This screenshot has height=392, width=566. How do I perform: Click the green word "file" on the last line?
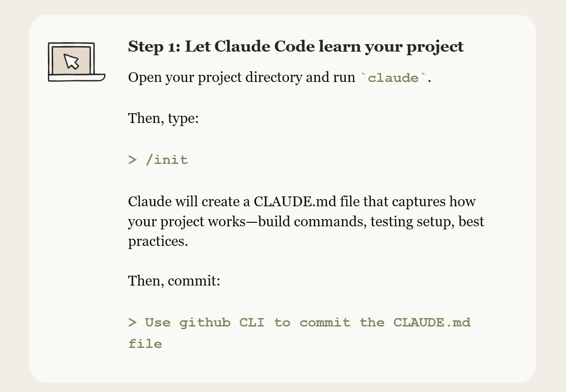coord(145,343)
